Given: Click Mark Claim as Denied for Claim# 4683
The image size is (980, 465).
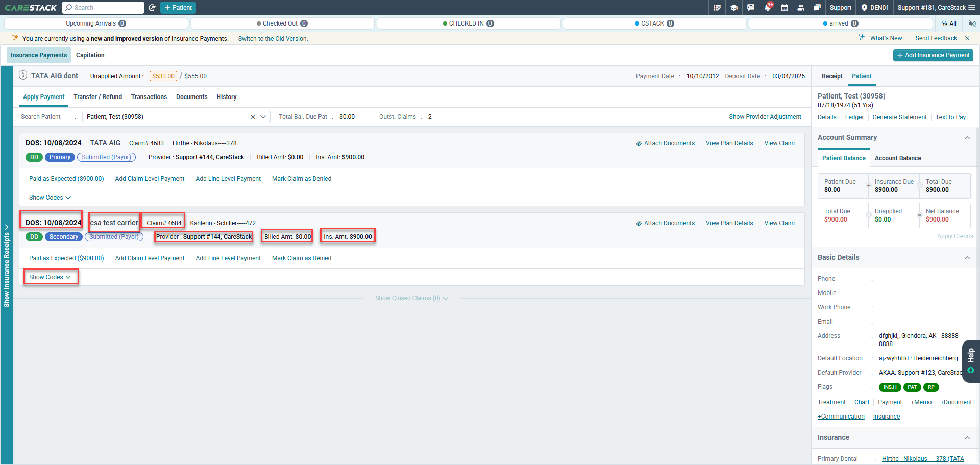Looking at the screenshot, I should pos(302,179).
